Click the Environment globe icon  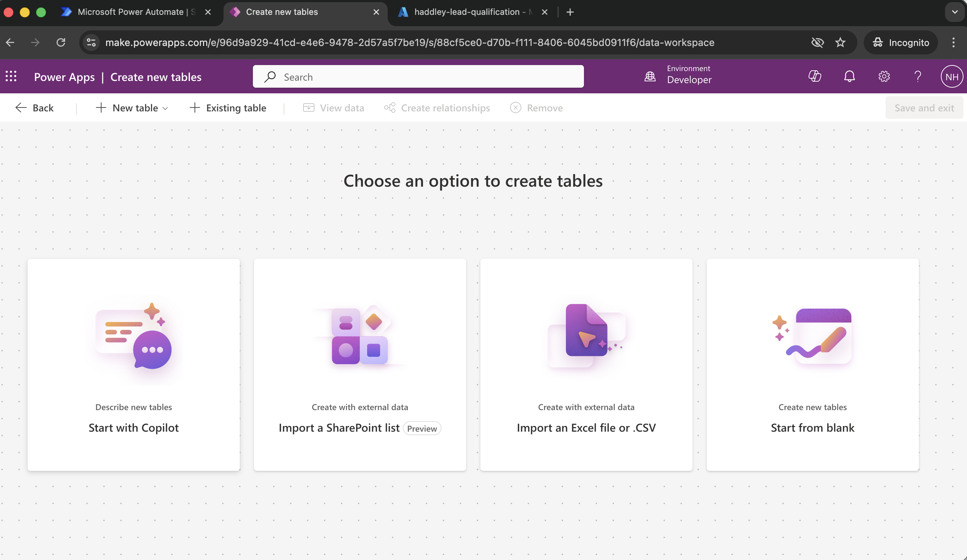650,76
